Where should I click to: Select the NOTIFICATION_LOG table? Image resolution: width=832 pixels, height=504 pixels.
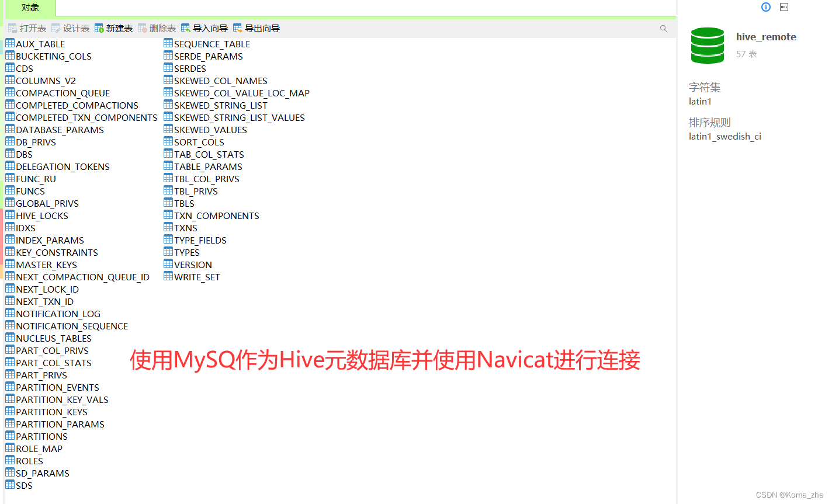58,314
